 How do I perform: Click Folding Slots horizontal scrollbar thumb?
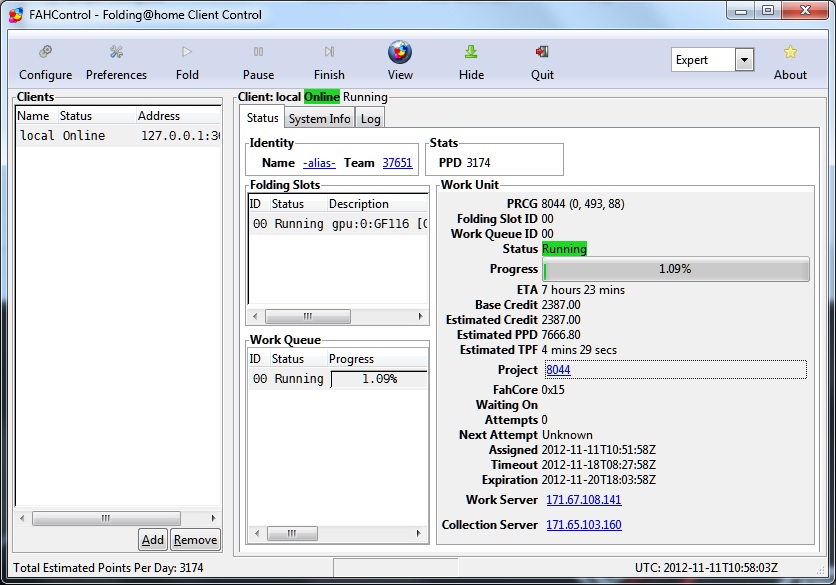pos(308,316)
